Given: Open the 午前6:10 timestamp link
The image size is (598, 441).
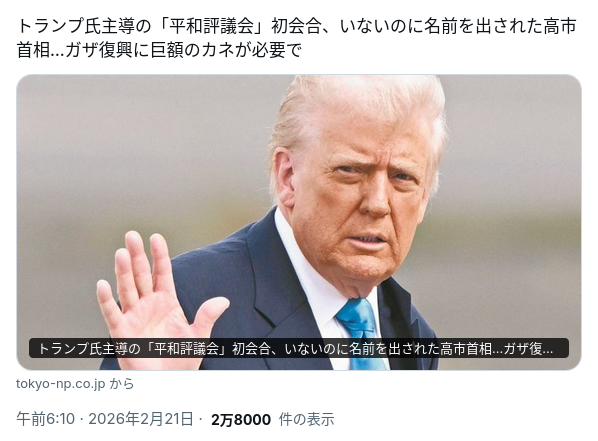Looking at the screenshot, I should pos(45,419).
